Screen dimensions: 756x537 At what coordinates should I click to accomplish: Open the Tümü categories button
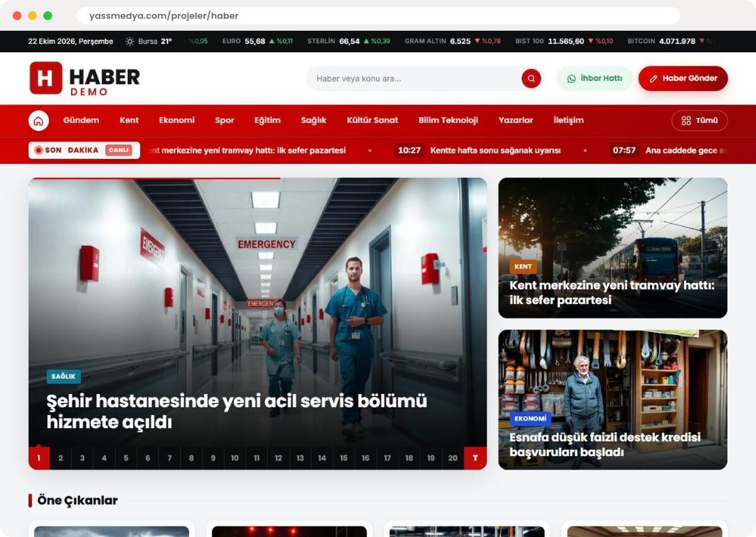[x=699, y=120]
